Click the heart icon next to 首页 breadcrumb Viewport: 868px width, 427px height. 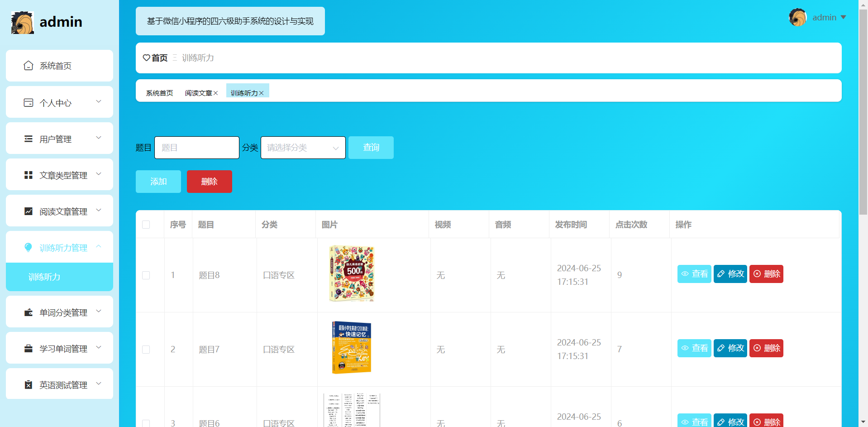coord(146,58)
